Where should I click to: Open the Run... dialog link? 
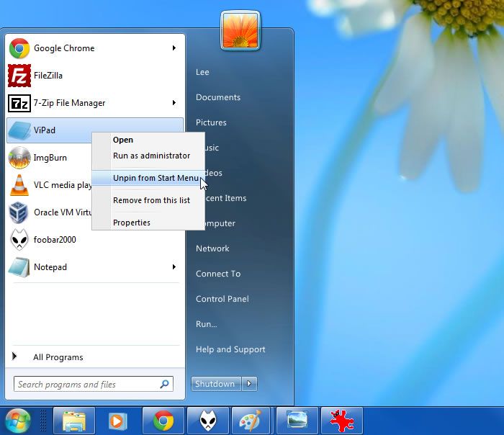click(207, 324)
